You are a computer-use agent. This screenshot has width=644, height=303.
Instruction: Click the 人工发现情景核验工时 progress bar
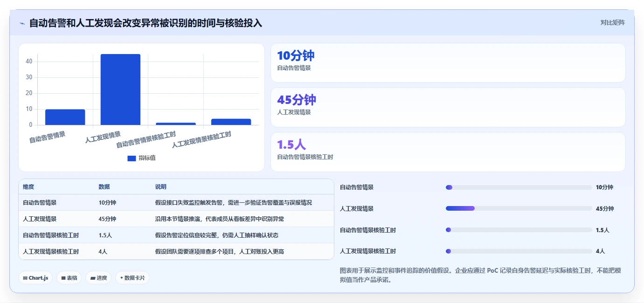pyautogui.click(x=519, y=251)
